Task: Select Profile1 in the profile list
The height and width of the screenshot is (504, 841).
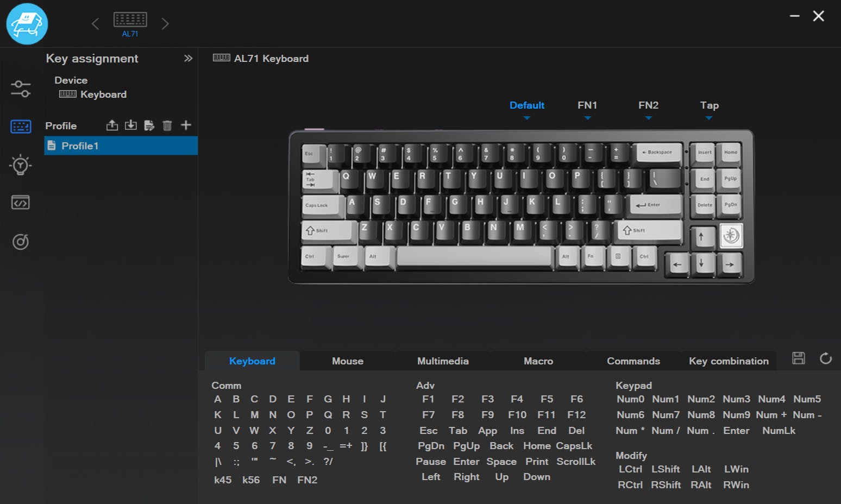Action: (121, 146)
